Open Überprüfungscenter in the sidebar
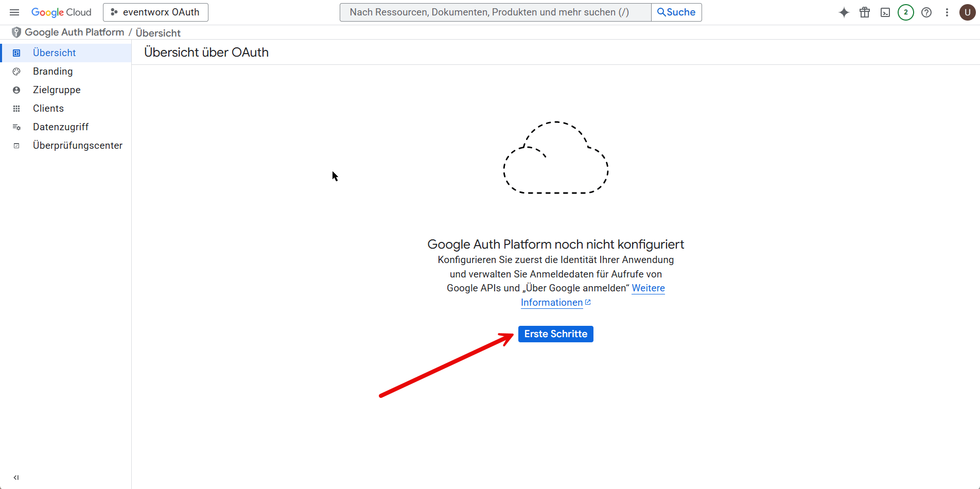Screen dimensions: 980x489 (x=66, y=146)
